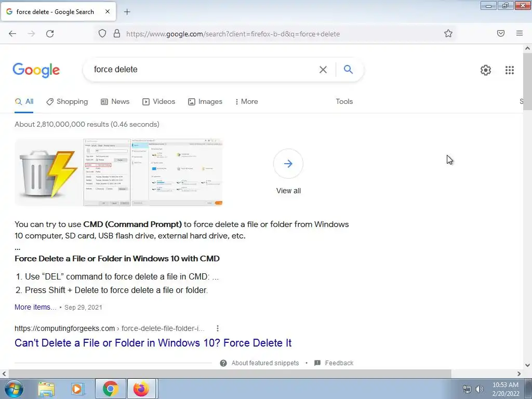Open Can't Delete a File result link
532x399 pixels.
click(x=153, y=343)
